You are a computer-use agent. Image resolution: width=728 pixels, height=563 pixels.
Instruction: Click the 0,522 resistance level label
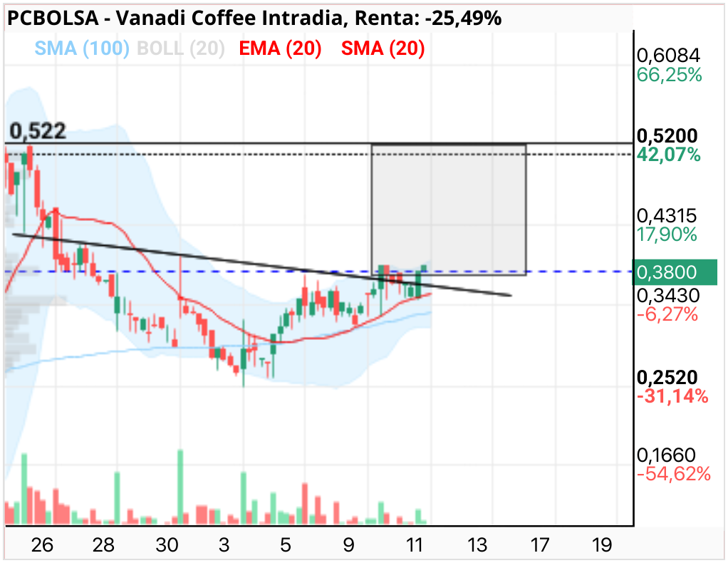coord(38,131)
